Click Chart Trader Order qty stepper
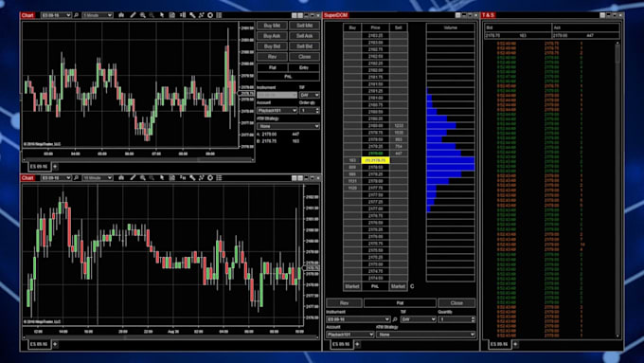Image resolution: width=644 pixels, height=363 pixels. click(317, 111)
